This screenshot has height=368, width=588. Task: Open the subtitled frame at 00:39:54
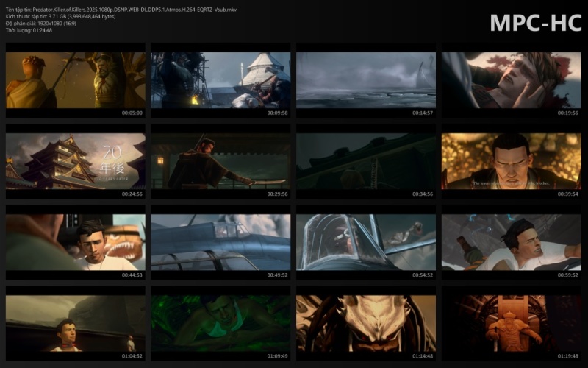511,161
